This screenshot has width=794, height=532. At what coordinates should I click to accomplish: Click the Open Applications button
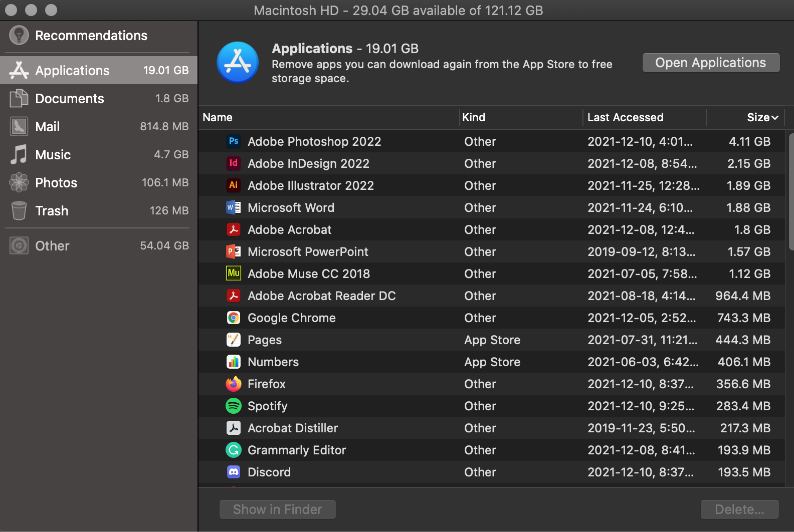(711, 63)
